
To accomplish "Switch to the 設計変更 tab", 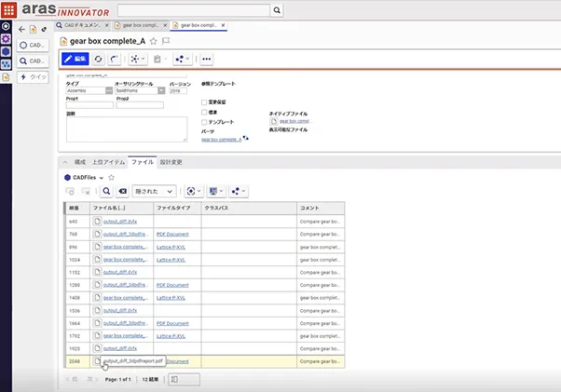I will pyautogui.click(x=171, y=162).
